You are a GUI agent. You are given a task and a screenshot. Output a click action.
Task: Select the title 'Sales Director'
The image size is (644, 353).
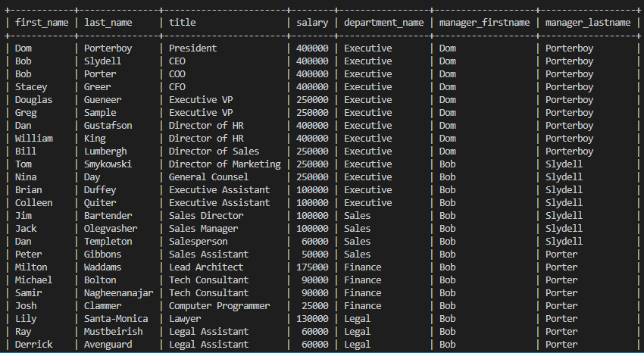tap(206, 215)
